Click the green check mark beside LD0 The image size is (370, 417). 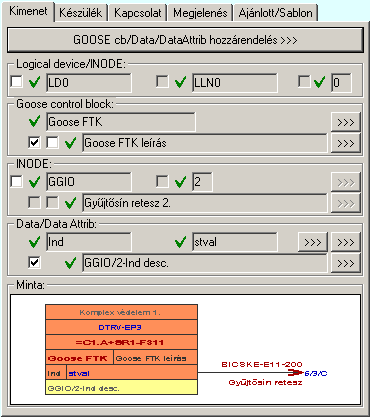click(35, 82)
